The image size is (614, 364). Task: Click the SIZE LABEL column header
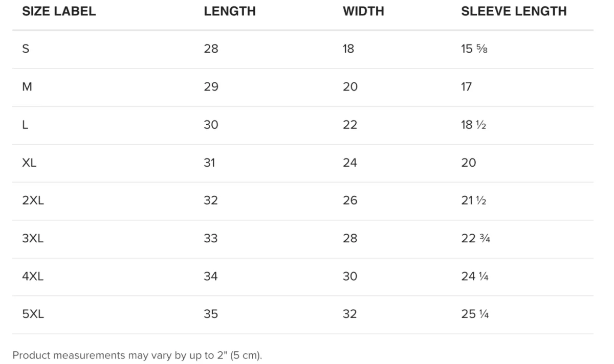[x=59, y=11]
